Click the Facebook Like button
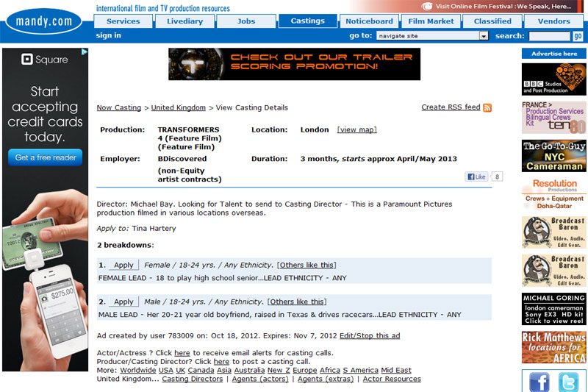The height and width of the screenshot is (392, 588). (476, 177)
